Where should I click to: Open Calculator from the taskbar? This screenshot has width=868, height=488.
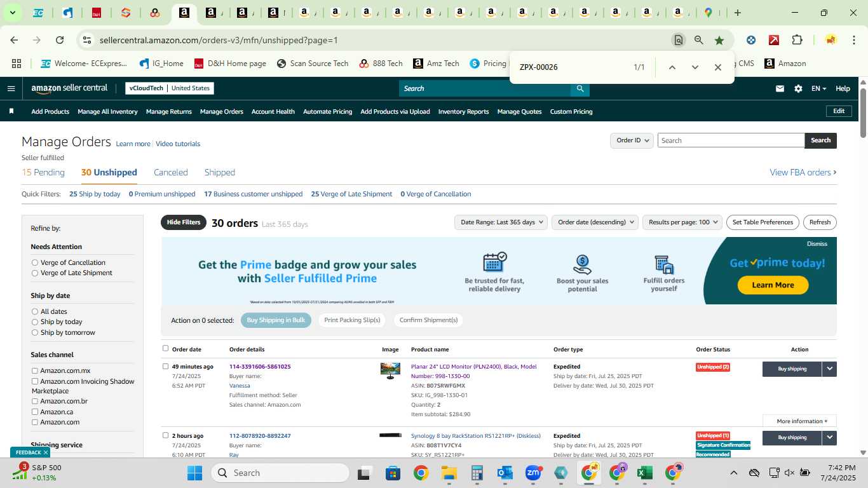[477, 473]
